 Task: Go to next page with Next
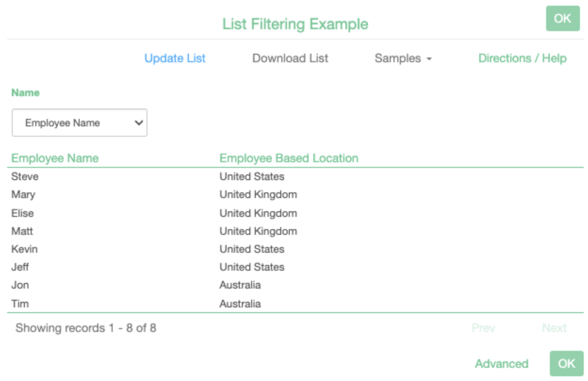click(x=554, y=328)
